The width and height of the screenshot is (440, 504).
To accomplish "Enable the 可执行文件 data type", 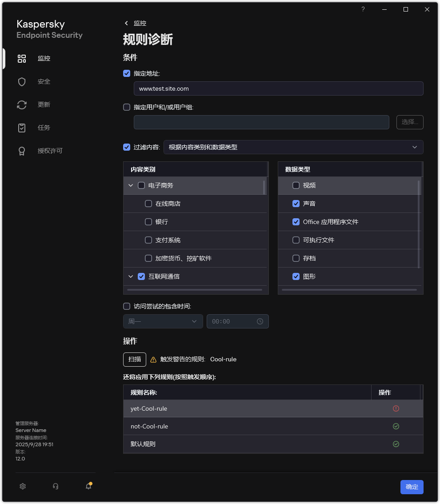I will (296, 240).
